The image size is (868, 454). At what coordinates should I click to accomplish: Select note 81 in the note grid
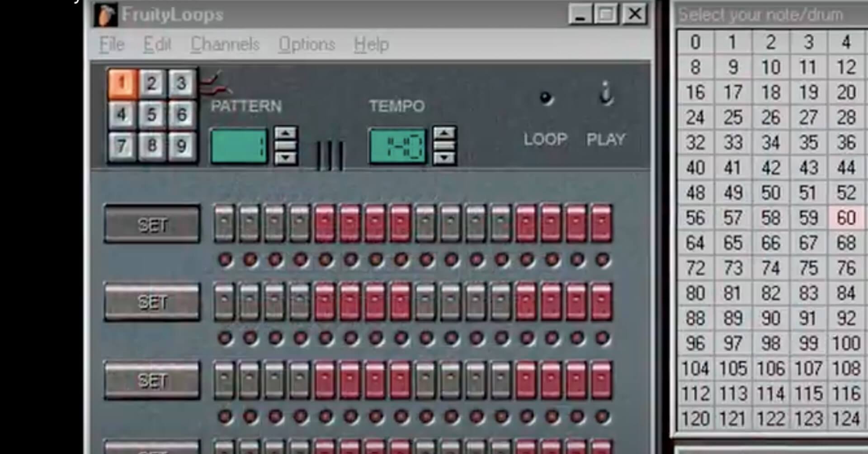pyautogui.click(x=733, y=293)
